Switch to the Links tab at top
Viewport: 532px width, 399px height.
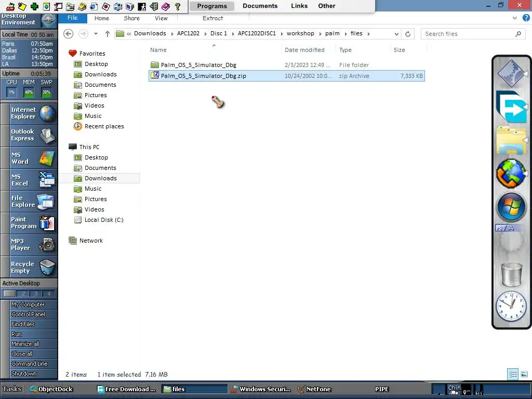299,6
